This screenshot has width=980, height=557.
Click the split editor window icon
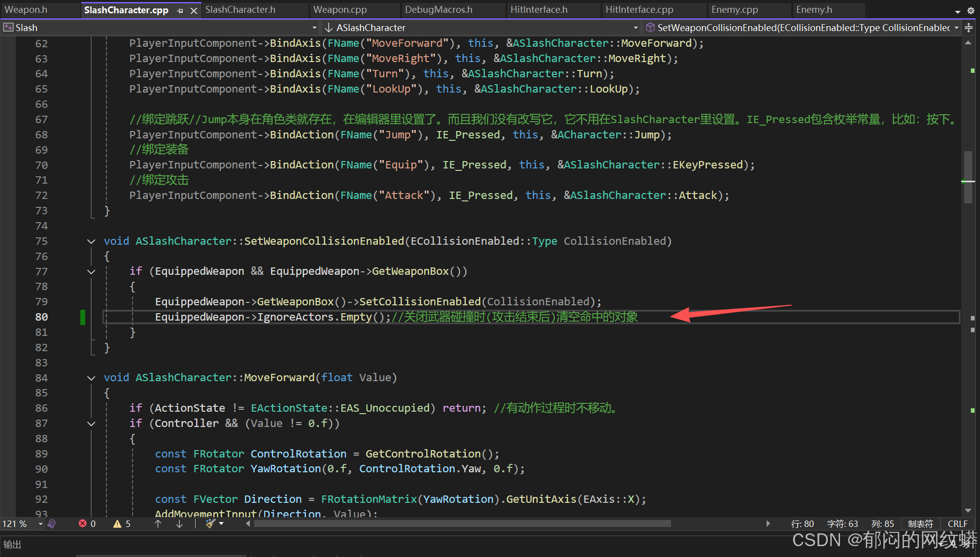(969, 28)
